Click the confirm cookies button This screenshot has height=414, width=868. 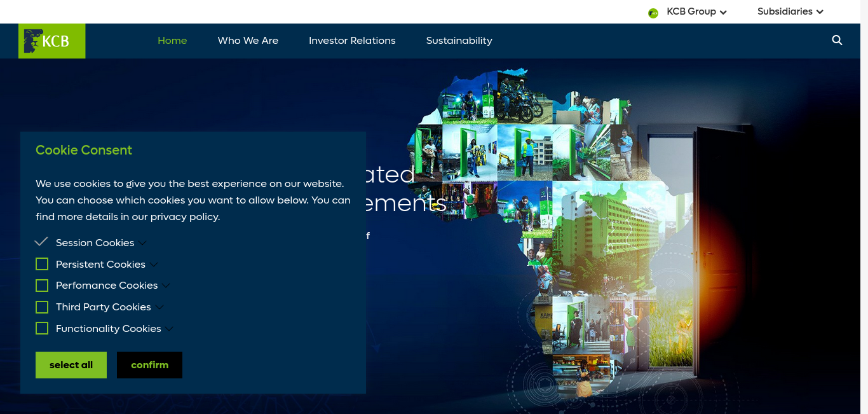[149, 365]
